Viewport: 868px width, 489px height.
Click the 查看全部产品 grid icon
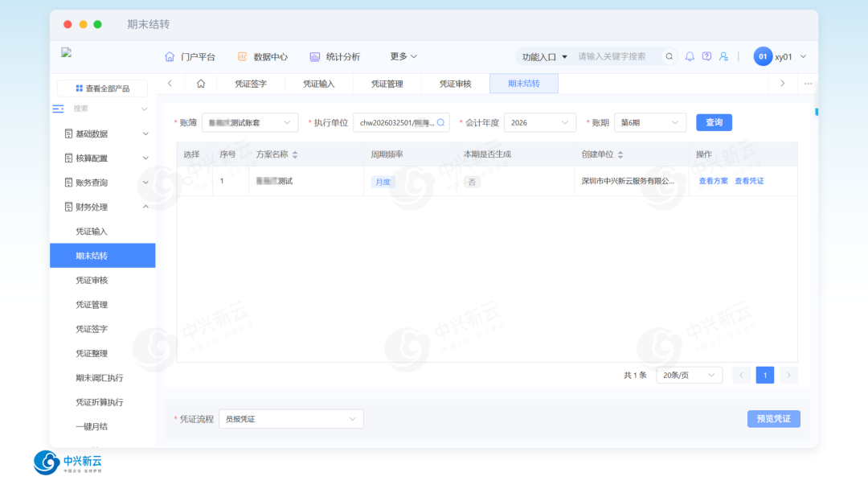tap(79, 88)
